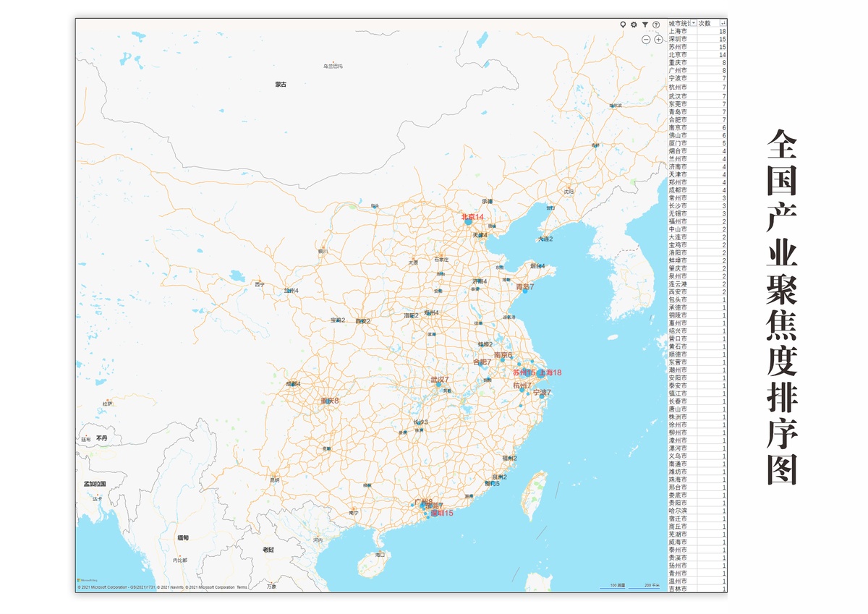
Task: Click the map help question mark icon
Action: [656, 25]
